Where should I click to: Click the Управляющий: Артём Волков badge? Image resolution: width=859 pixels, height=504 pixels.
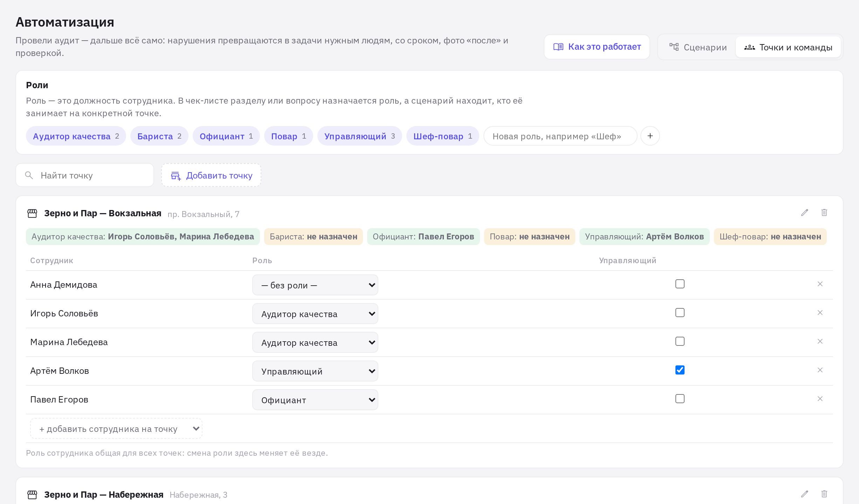[644, 237]
